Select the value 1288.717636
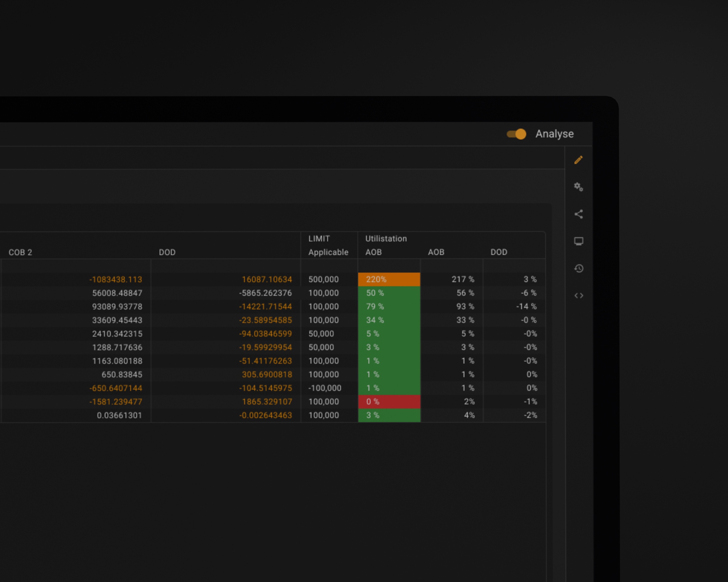This screenshot has height=582, width=728. (x=117, y=347)
